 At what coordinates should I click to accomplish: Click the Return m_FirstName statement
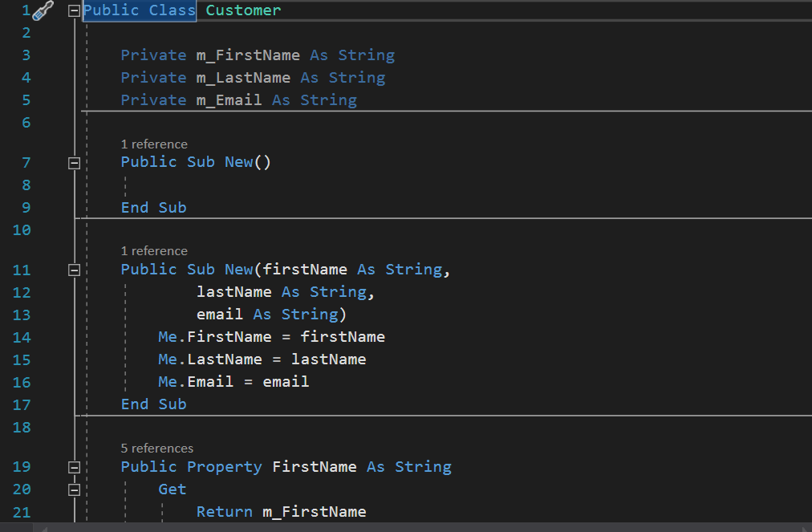point(281,511)
